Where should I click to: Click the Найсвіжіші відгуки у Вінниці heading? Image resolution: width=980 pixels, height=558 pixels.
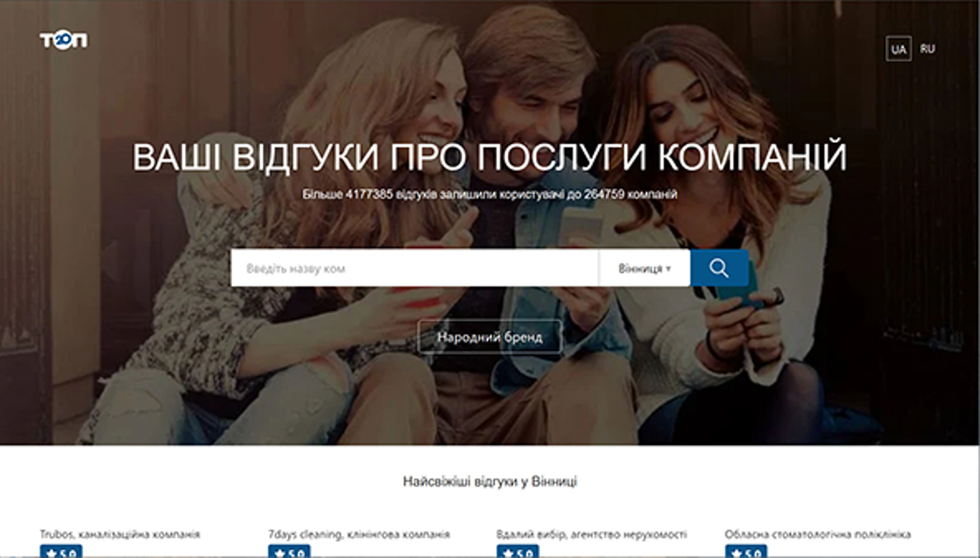click(489, 481)
